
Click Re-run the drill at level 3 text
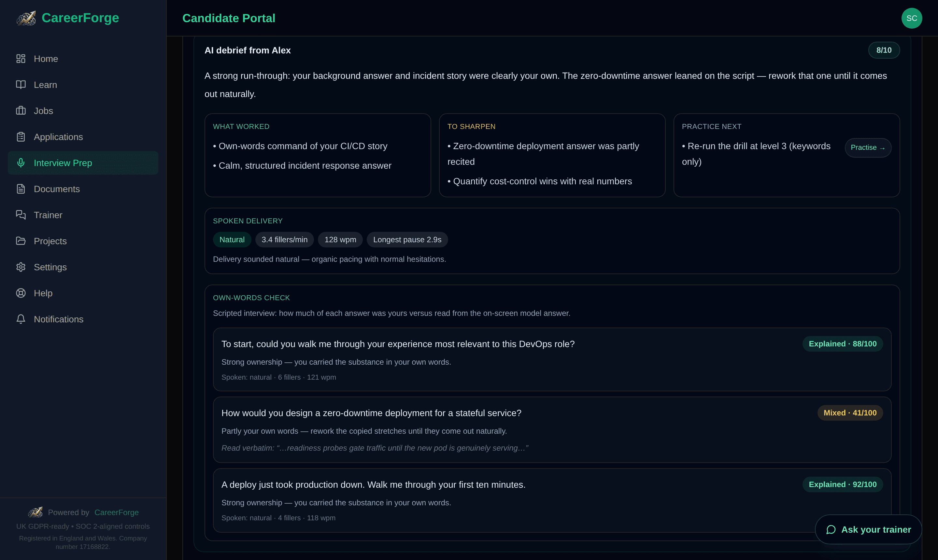click(x=756, y=154)
